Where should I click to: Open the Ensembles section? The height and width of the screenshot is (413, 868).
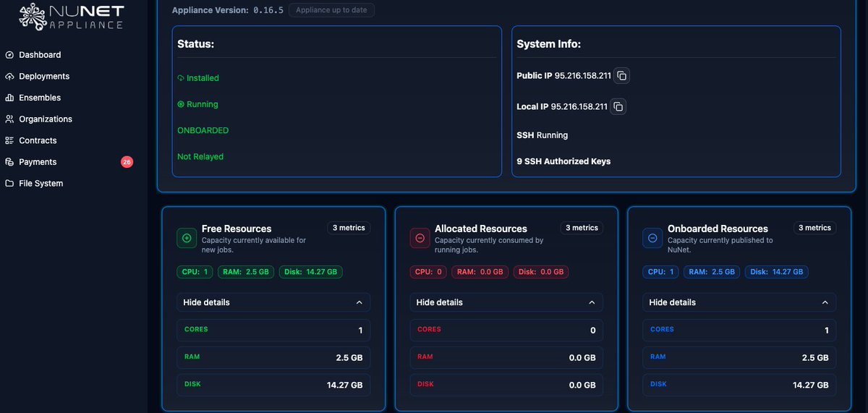click(40, 98)
